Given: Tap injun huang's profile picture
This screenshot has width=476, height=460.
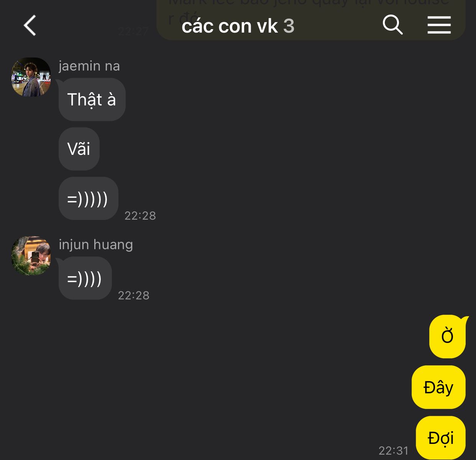Looking at the screenshot, I should coord(31,256).
